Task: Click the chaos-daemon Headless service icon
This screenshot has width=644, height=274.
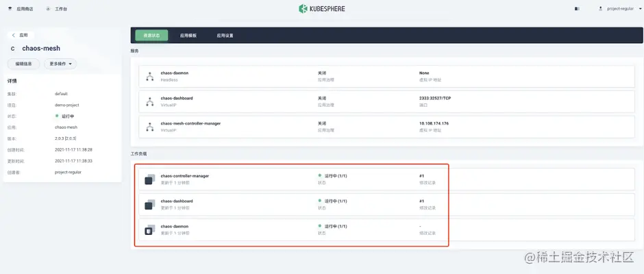Action: (150, 77)
